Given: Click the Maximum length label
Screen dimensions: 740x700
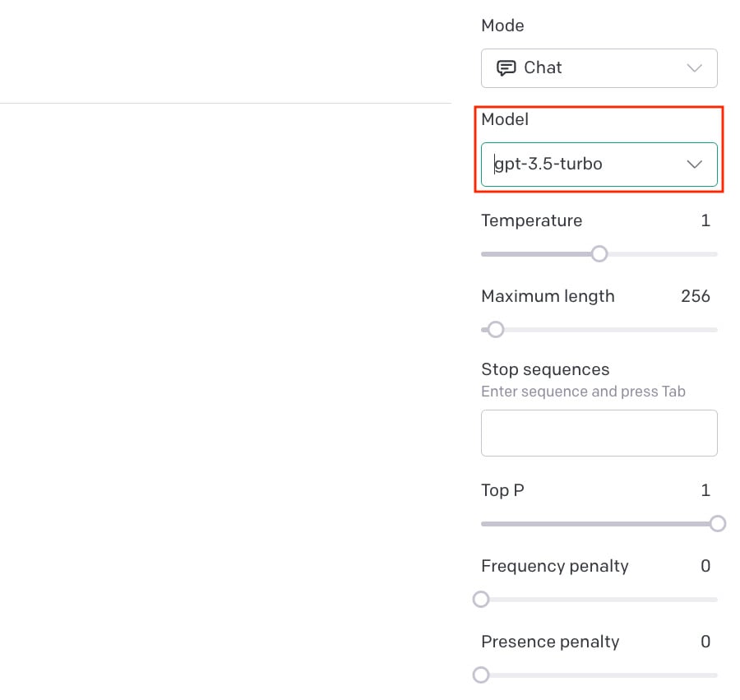Looking at the screenshot, I should tap(548, 297).
